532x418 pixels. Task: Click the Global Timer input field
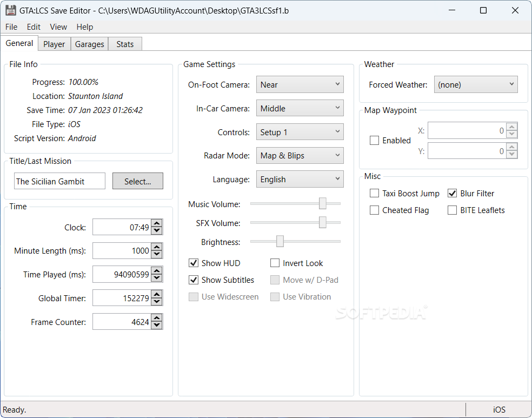coord(122,298)
